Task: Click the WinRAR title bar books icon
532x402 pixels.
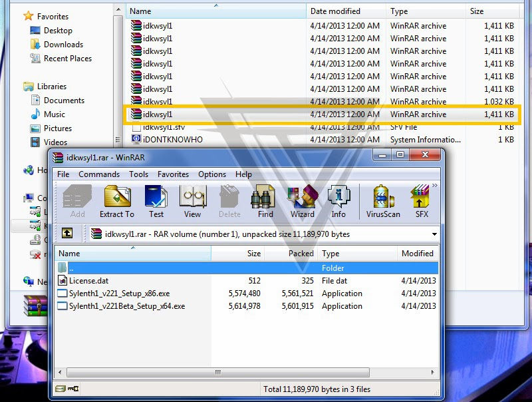Action: point(58,158)
